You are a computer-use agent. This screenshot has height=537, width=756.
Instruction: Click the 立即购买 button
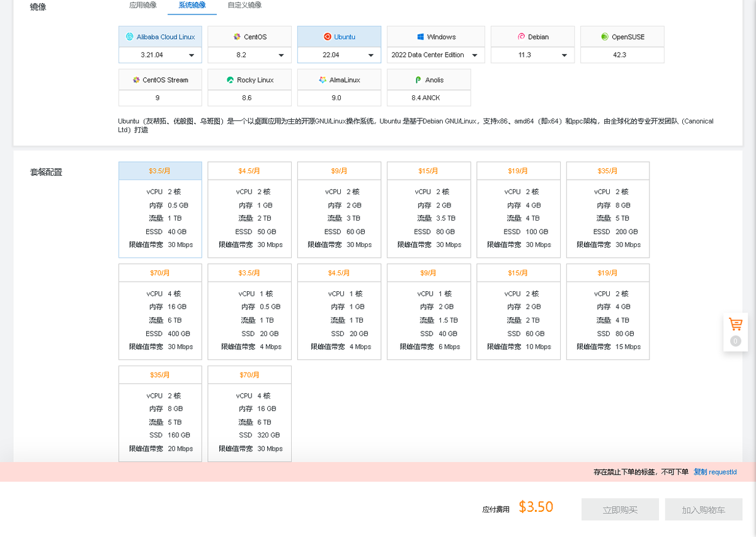(620, 509)
